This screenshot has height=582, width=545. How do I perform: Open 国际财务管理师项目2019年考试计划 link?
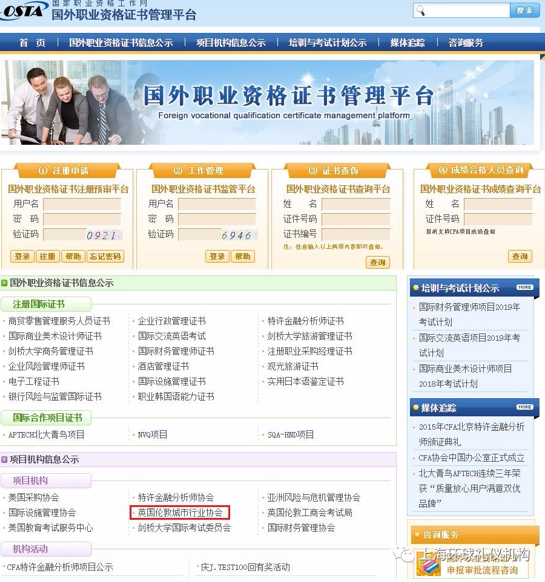click(x=470, y=314)
